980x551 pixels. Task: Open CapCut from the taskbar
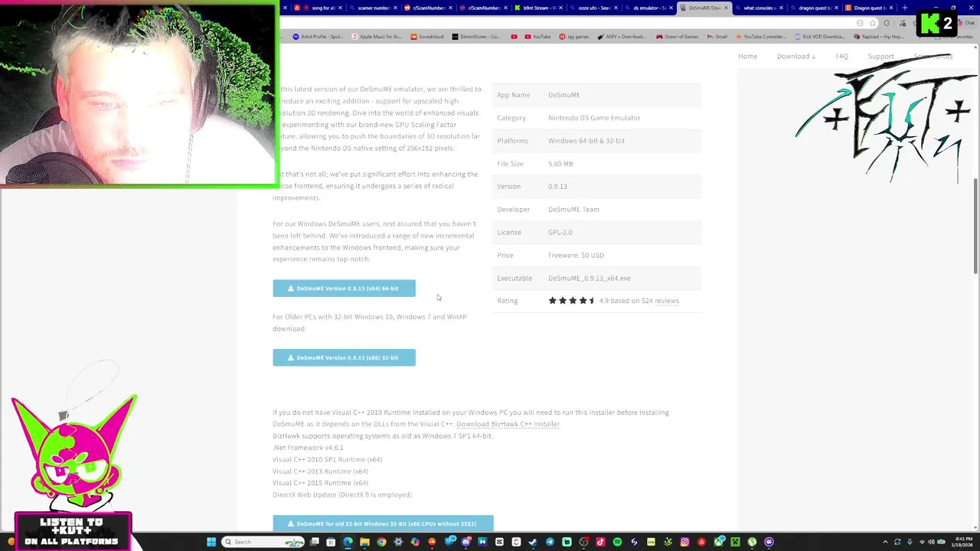tap(498, 542)
